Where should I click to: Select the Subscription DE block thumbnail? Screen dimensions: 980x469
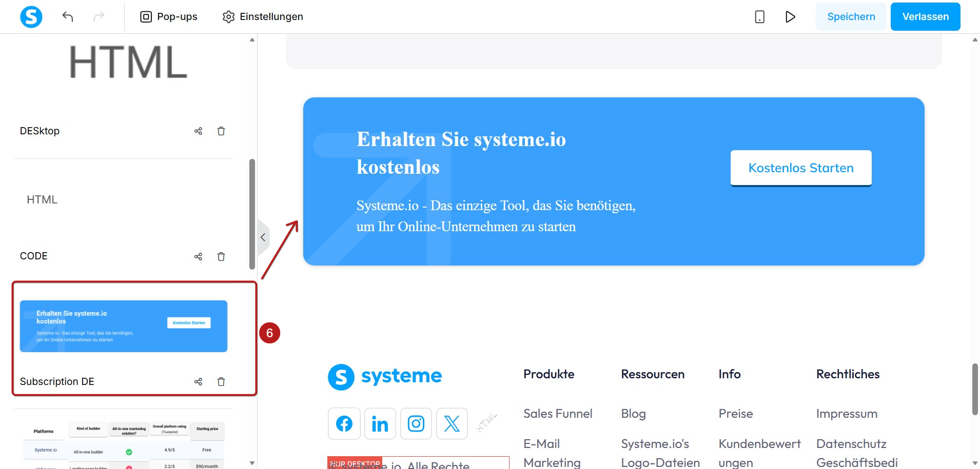[124, 326]
